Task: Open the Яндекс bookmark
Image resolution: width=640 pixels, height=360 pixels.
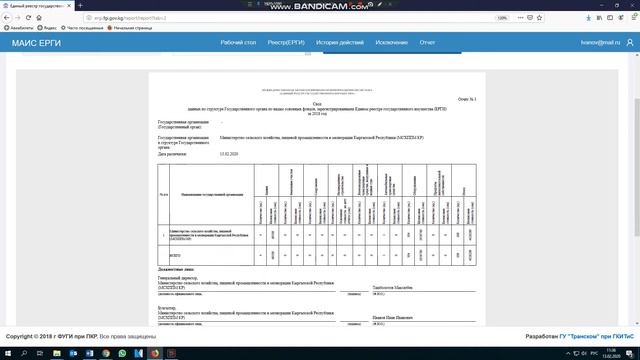Action: (x=47, y=28)
